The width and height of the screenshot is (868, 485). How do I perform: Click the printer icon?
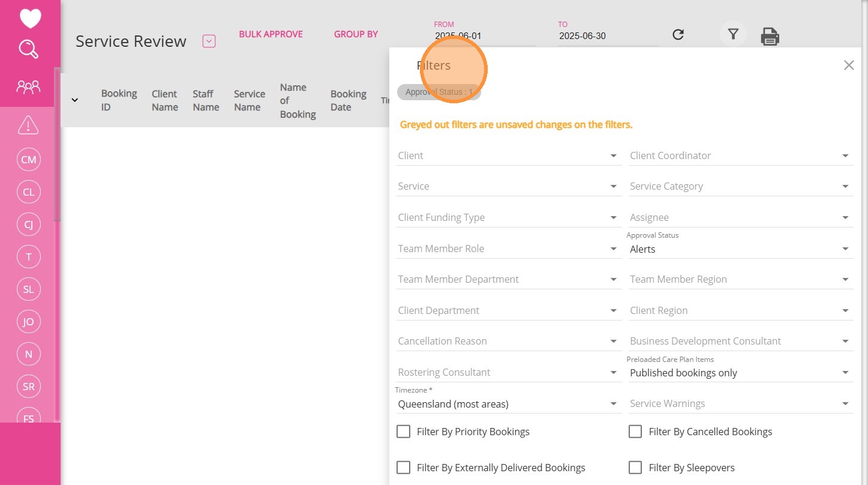click(770, 37)
